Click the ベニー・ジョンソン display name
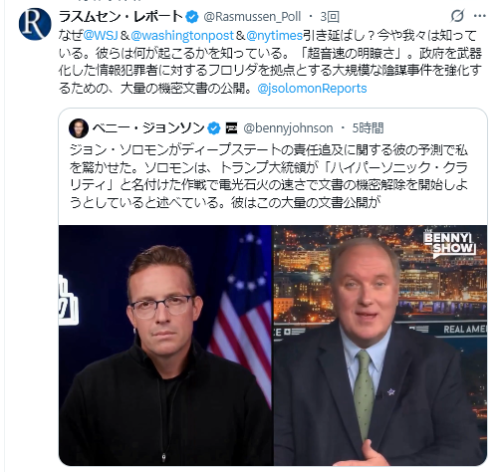Viewport: 500px width, 472px height. [148, 128]
